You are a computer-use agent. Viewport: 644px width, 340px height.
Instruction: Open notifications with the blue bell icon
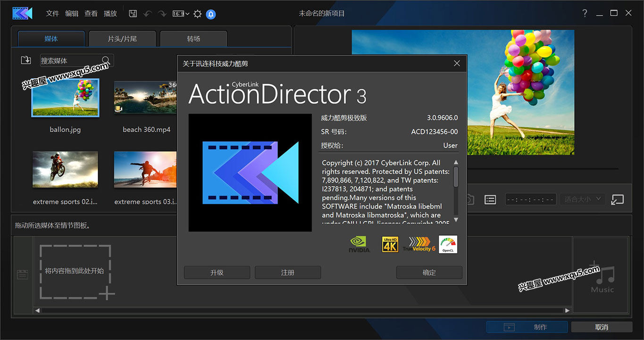[x=211, y=14]
